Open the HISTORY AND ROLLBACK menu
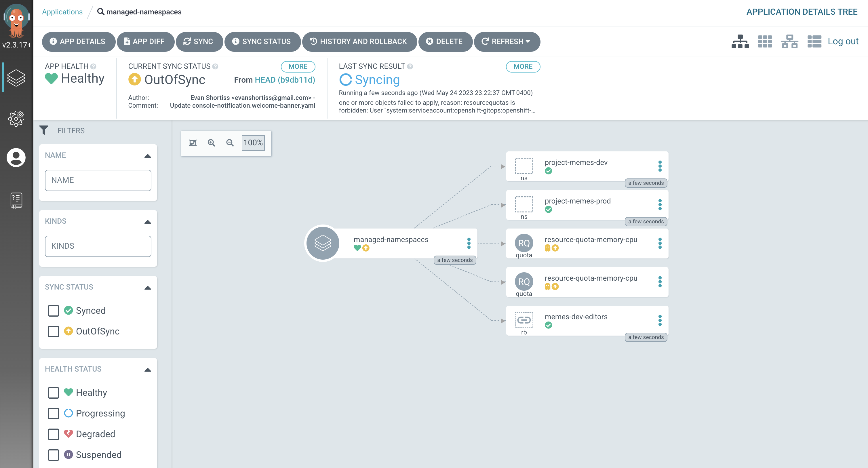This screenshot has height=468, width=868. tap(358, 41)
